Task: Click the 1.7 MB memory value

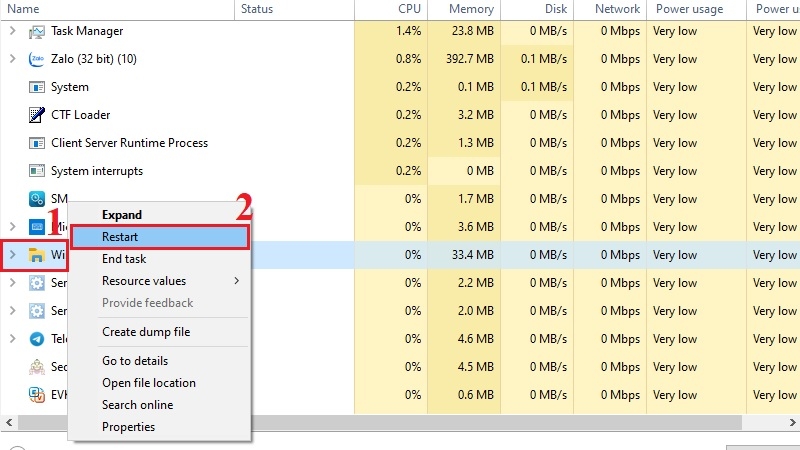Action: point(476,199)
